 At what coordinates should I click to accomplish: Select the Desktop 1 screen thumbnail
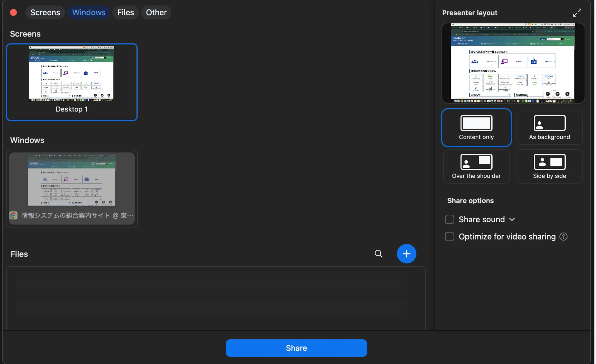72,82
